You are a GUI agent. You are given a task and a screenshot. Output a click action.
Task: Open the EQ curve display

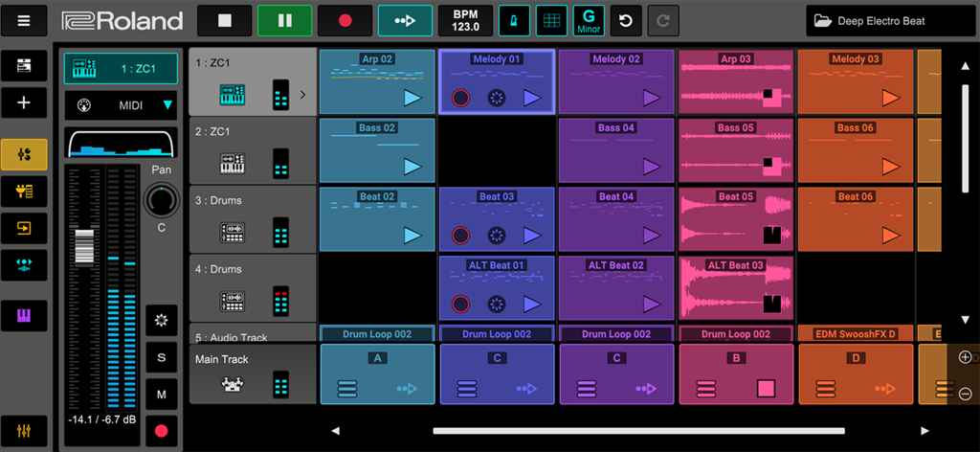coord(121,143)
